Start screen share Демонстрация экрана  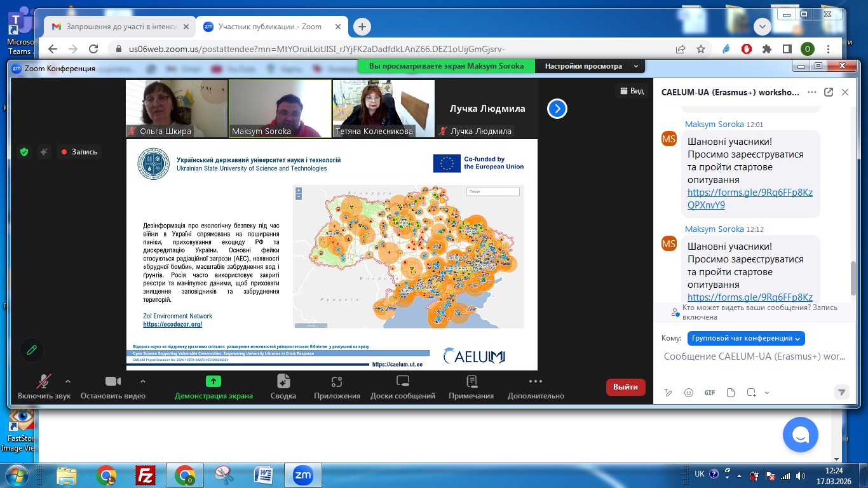tap(214, 382)
